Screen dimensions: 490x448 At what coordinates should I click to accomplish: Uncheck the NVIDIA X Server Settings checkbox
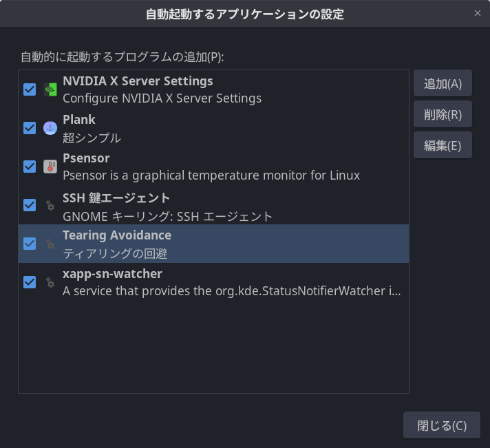(30, 89)
